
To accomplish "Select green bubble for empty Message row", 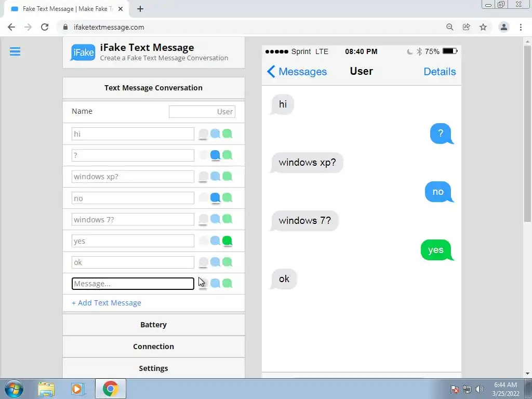I will coord(228,283).
